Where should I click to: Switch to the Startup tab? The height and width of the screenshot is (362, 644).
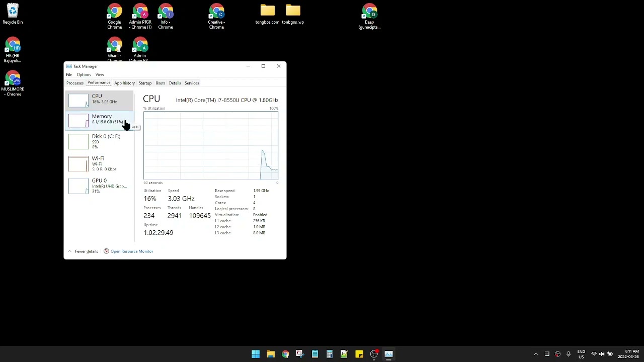coord(145,83)
